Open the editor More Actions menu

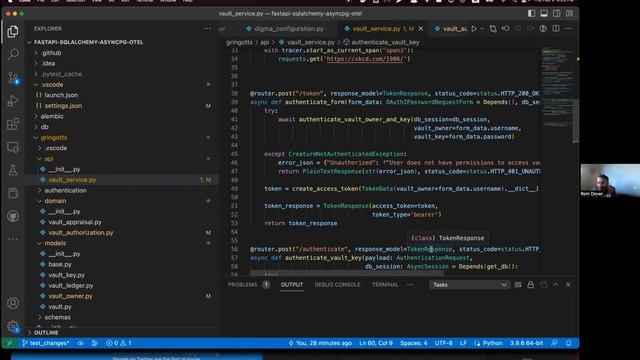pos(569,29)
